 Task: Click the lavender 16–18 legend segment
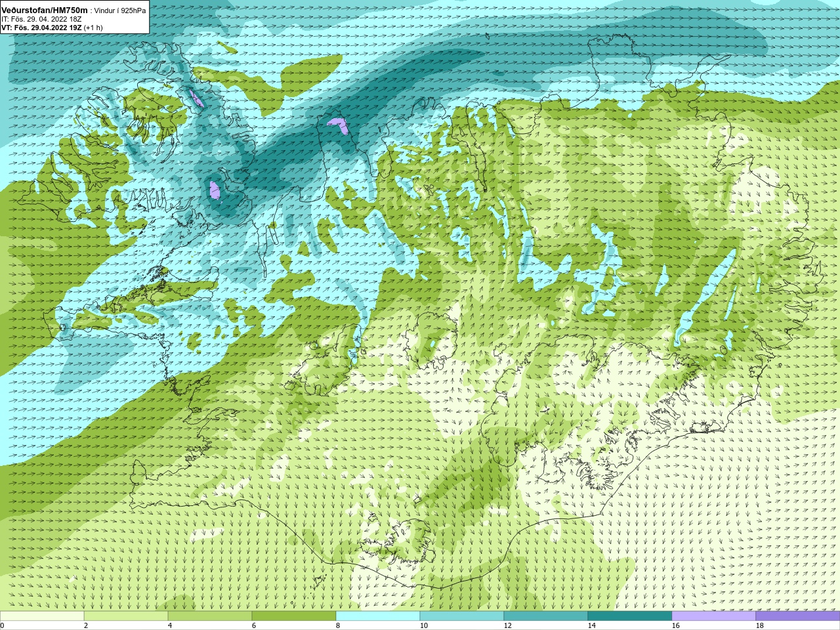714,616
